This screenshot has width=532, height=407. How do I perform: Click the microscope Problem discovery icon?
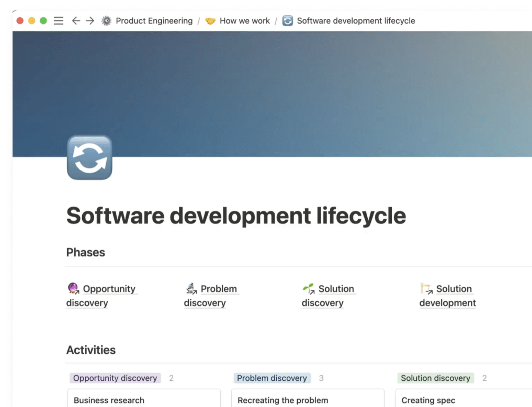[191, 288]
